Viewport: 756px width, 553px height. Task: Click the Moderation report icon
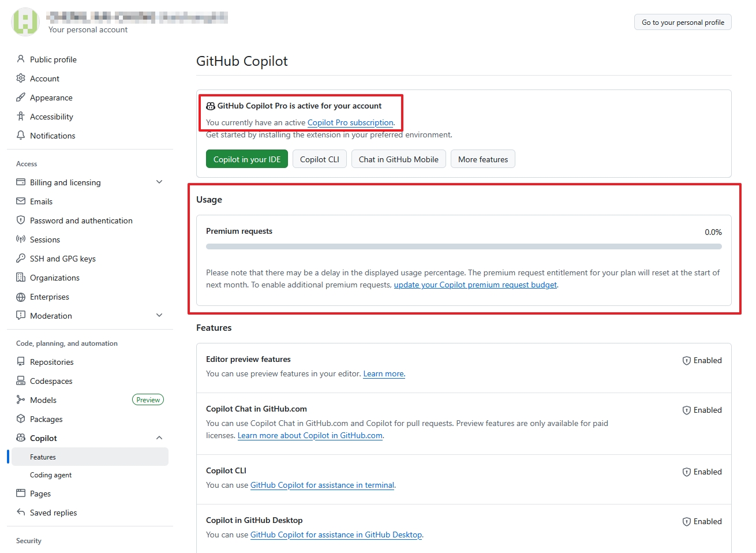pyautogui.click(x=21, y=315)
